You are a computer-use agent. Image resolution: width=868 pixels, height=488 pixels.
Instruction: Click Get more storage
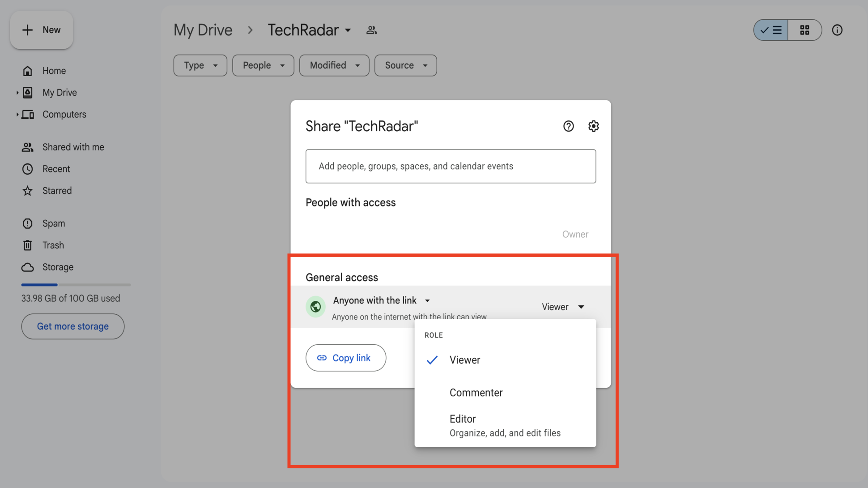[x=72, y=326]
